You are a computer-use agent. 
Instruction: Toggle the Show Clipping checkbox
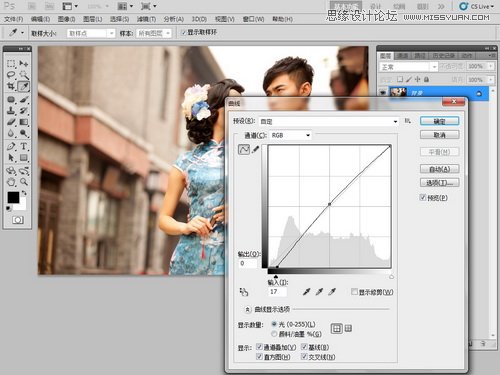pyautogui.click(x=354, y=292)
